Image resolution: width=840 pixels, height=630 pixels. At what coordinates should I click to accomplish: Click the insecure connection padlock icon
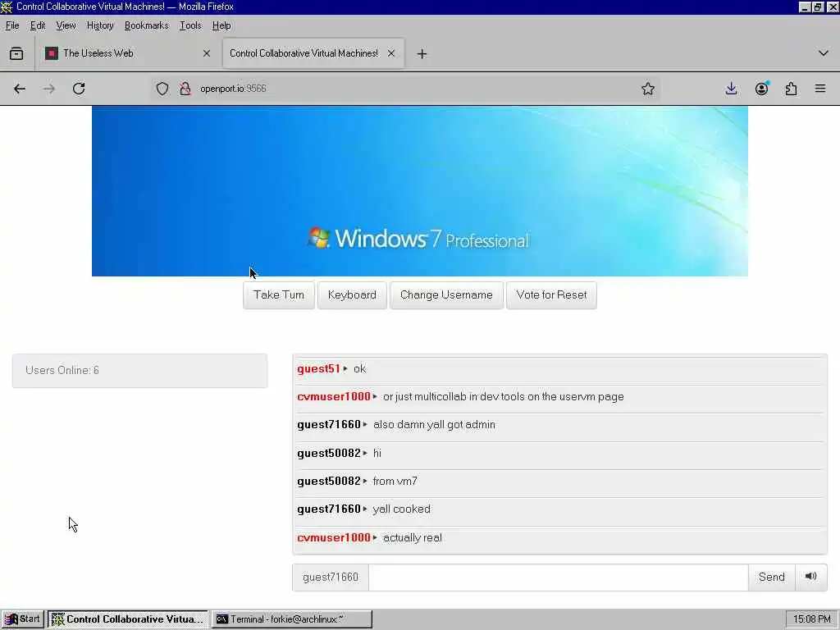[x=185, y=89]
